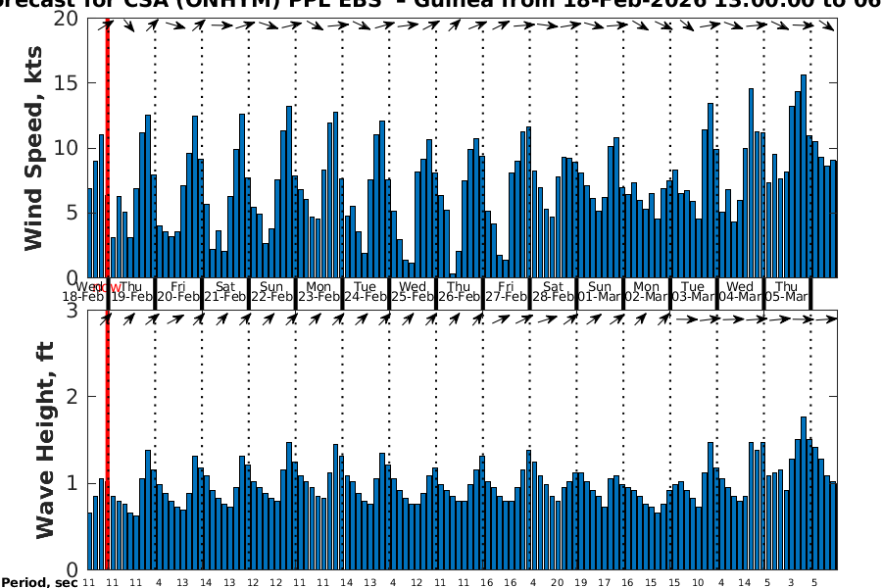Click the 15 tick on wind speed axis
Image resolution: width=882 pixels, height=588 pixels.
point(67,83)
